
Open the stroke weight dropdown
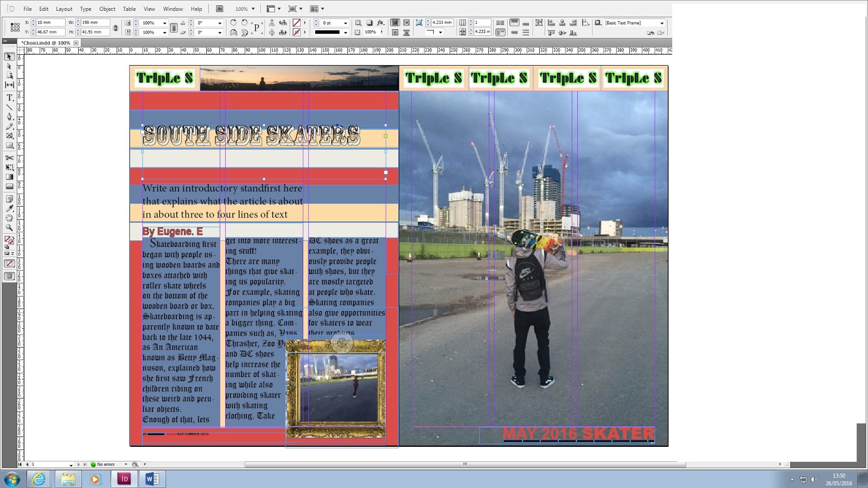pos(346,23)
